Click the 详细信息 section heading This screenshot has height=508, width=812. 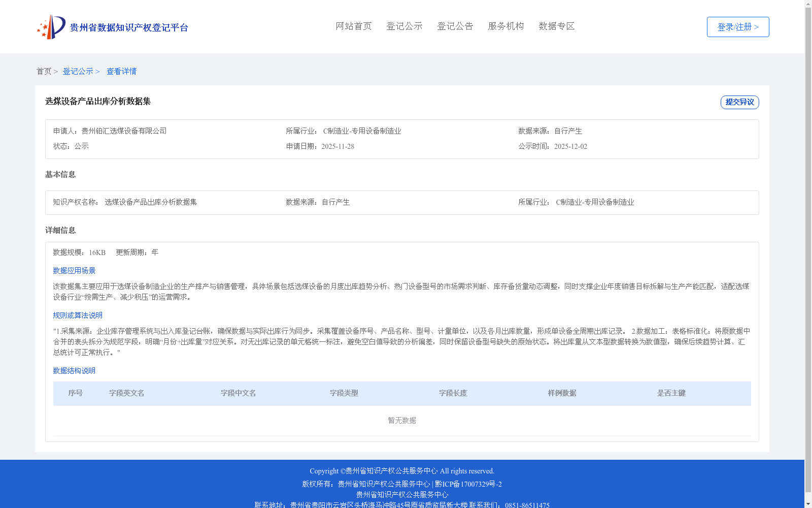click(60, 231)
